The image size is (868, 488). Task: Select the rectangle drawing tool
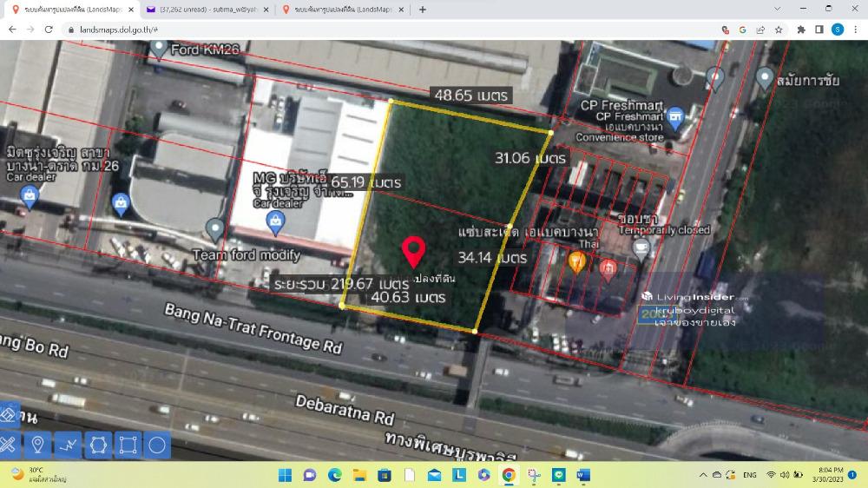(128, 445)
